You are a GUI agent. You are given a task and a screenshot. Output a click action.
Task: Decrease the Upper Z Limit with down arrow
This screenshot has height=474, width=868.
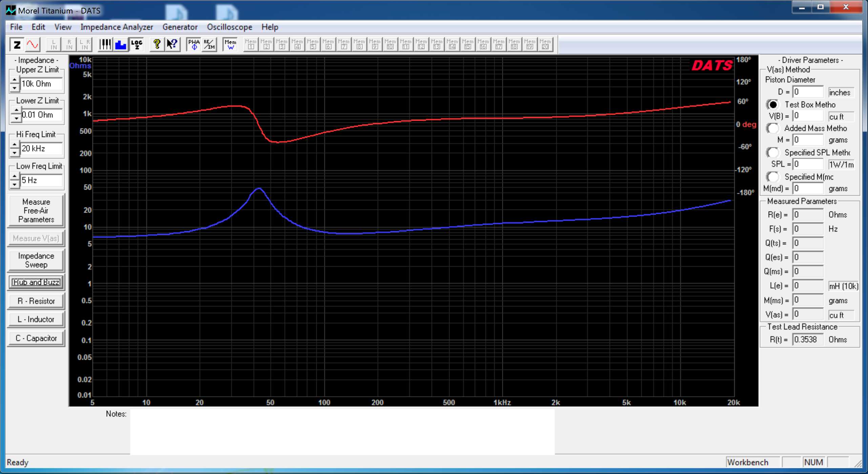14,88
